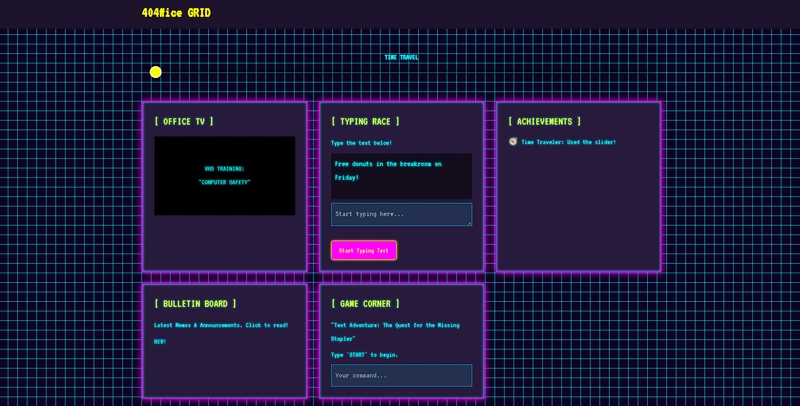Click the Time Traveler: Used the slider! entry
The width and height of the screenshot is (800, 406).
pyautogui.click(x=568, y=142)
